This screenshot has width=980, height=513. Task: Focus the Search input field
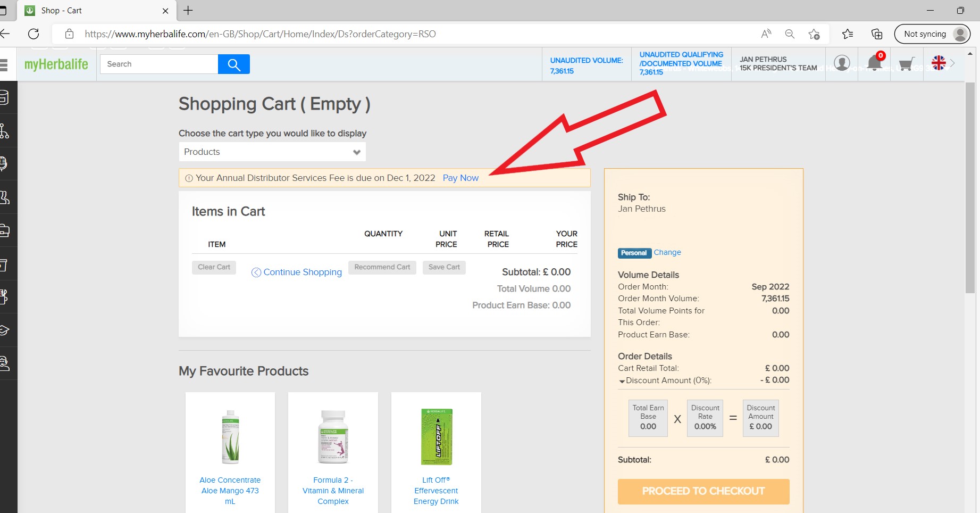159,64
